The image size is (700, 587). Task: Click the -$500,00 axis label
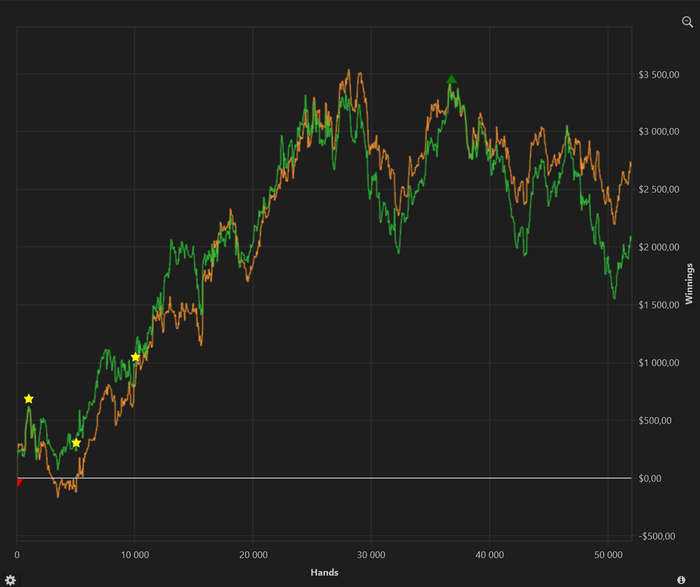(657, 536)
